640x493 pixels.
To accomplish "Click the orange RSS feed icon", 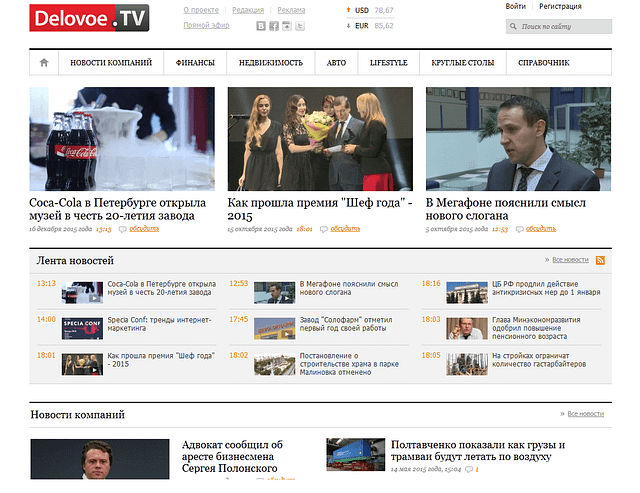I will 600,260.
